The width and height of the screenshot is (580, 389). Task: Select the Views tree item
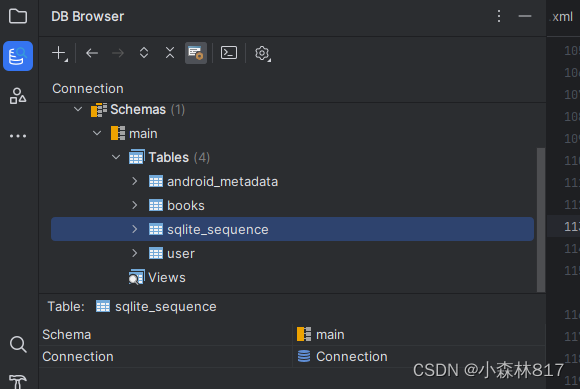point(157,278)
